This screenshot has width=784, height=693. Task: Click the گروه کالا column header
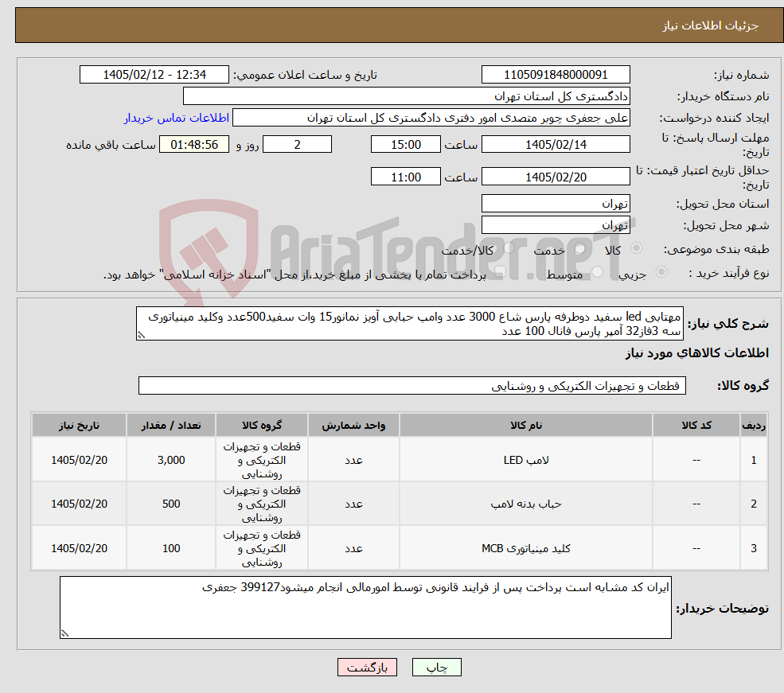point(262,425)
